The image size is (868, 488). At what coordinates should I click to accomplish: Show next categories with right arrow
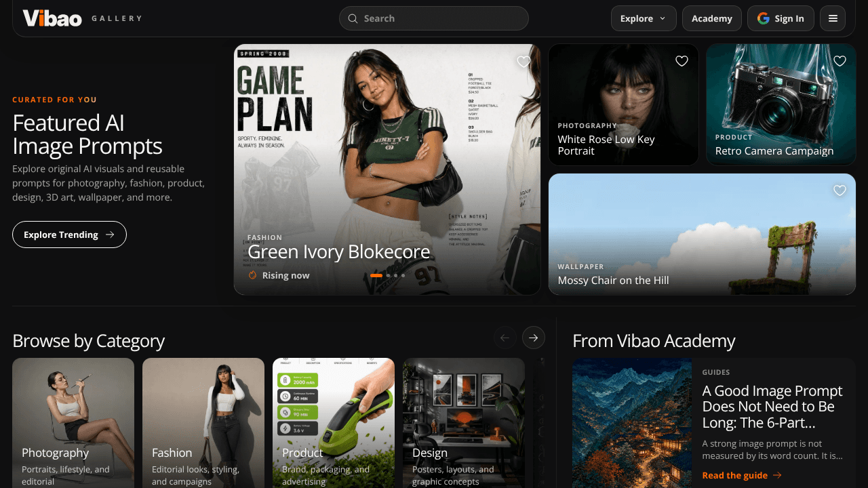tap(534, 338)
